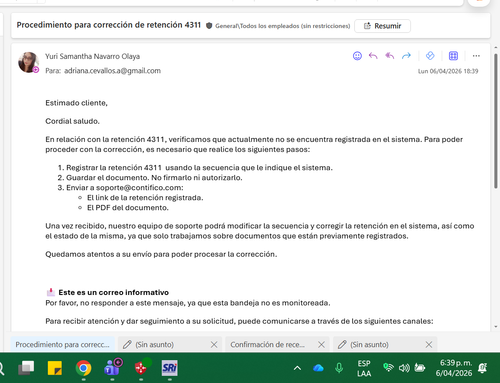Click the sensitivity label shield icon

(209, 26)
